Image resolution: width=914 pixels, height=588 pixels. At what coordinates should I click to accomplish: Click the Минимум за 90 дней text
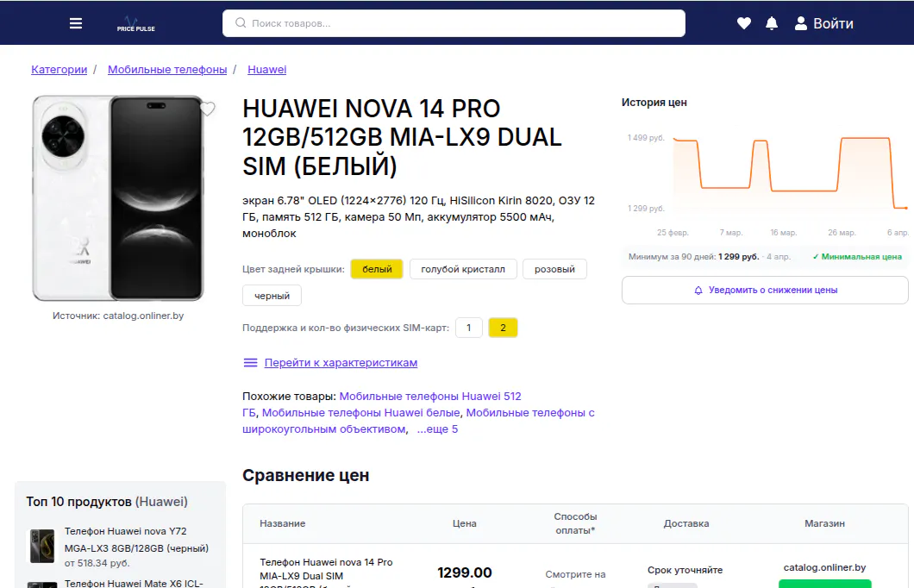coord(672,256)
